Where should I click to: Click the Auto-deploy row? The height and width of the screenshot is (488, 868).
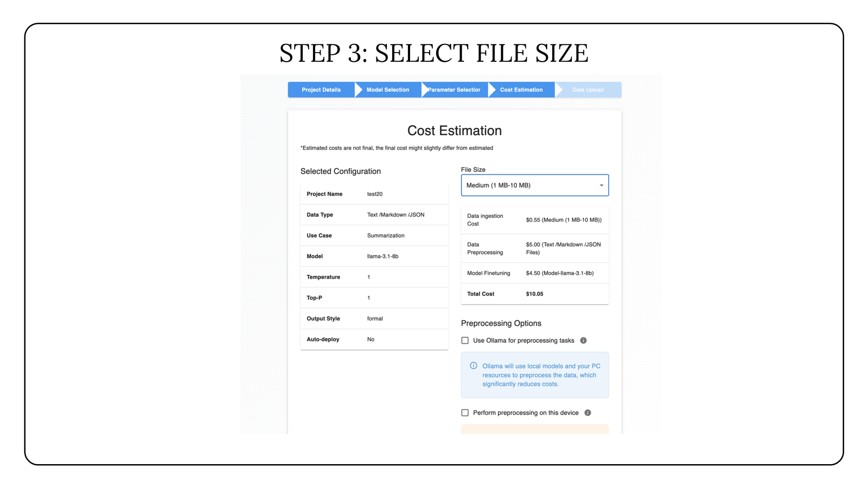point(374,339)
